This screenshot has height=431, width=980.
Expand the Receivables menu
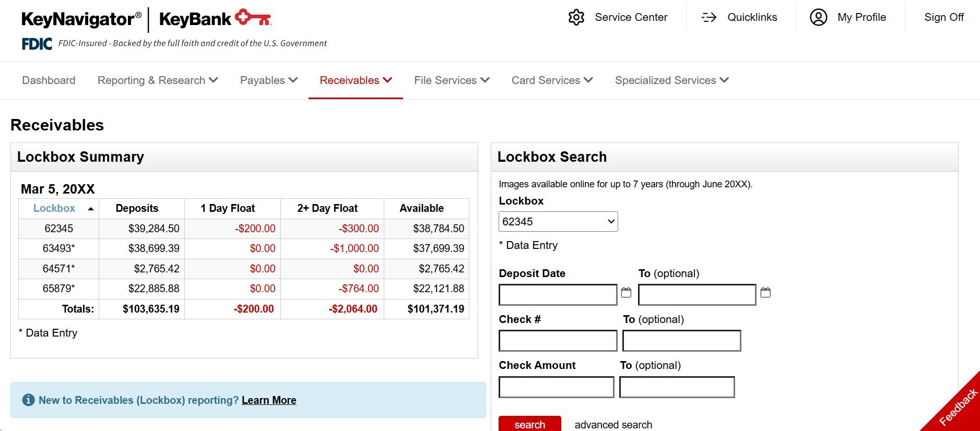pyautogui.click(x=356, y=80)
